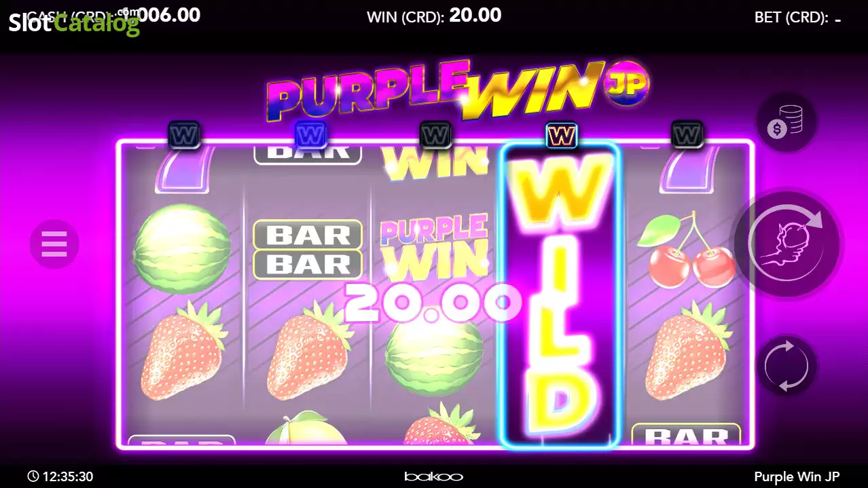Open the bet coins stack button
Screen dimensions: 868x488
786,123
